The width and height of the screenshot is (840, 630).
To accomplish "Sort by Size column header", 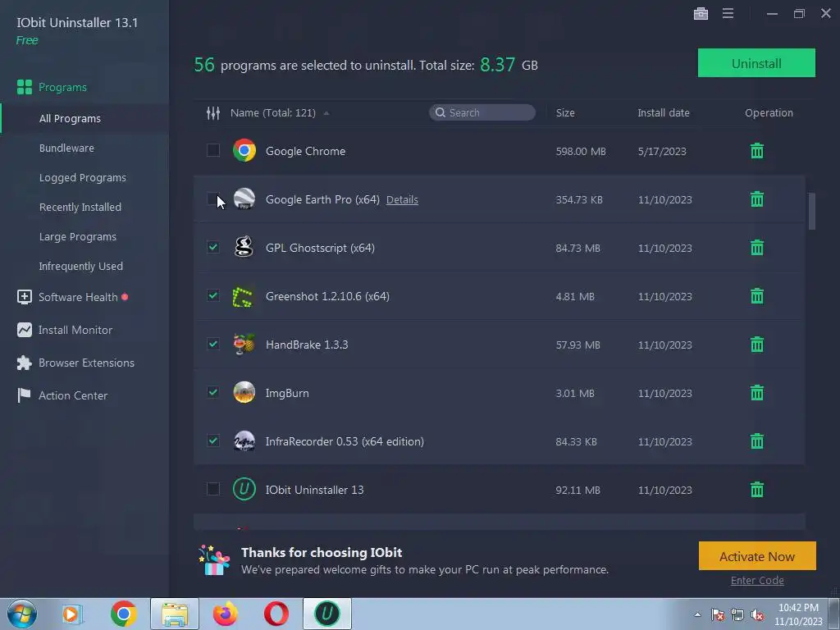I will coord(565,113).
